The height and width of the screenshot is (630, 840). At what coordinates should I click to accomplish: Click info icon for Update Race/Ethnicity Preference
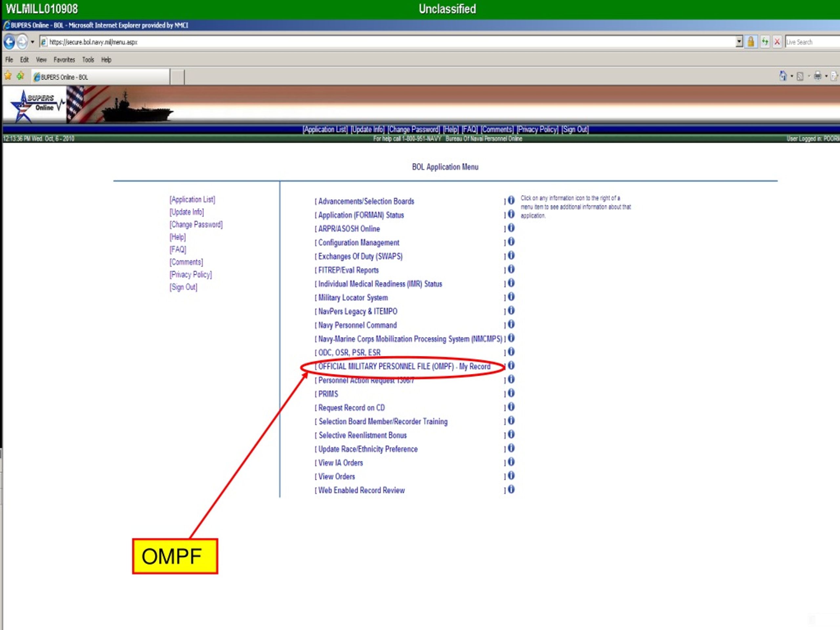(x=511, y=448)
